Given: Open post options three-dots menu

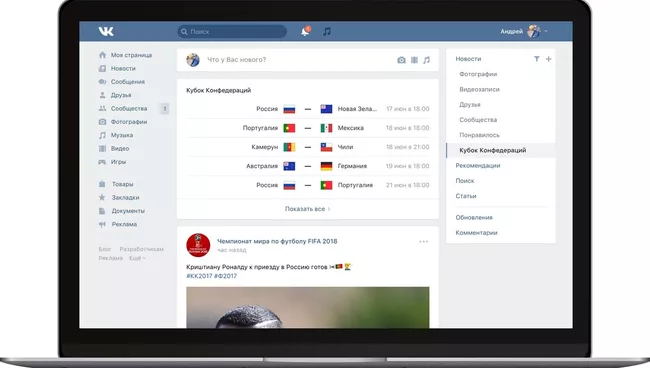Looking at the screenshot, I should coord(423,242).
